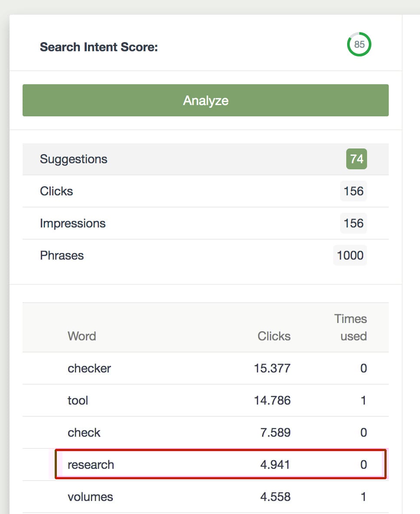Click the checker keyword in the table
The width and height of the screenshot is (420, 514).
tap(89, 368)
